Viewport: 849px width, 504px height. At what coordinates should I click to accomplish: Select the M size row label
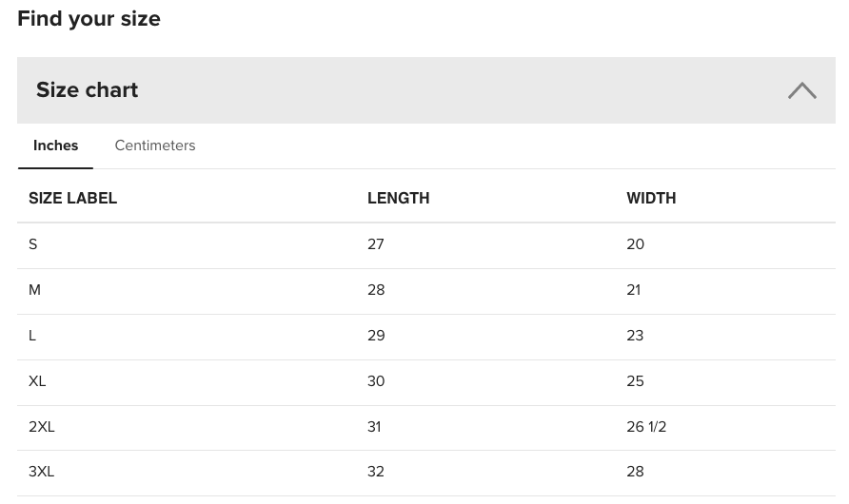tap(34, 290)
